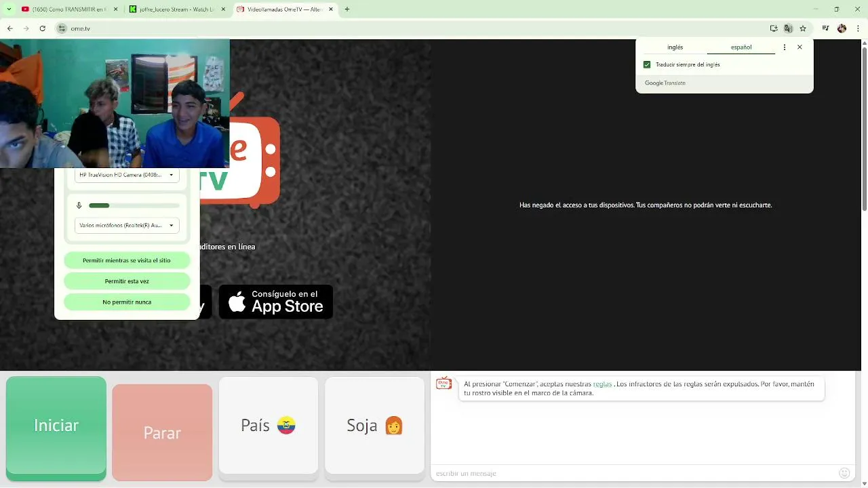Open the Varios micrófonos Realtek dropdown
868x488 pixels.
click(127, 225)
